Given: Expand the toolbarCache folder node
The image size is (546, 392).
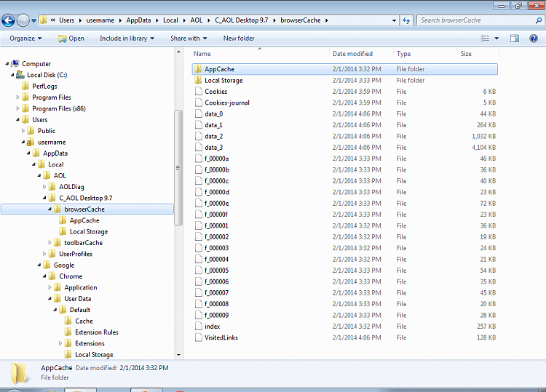Looking at the screenshot, I should pos(50,243).
